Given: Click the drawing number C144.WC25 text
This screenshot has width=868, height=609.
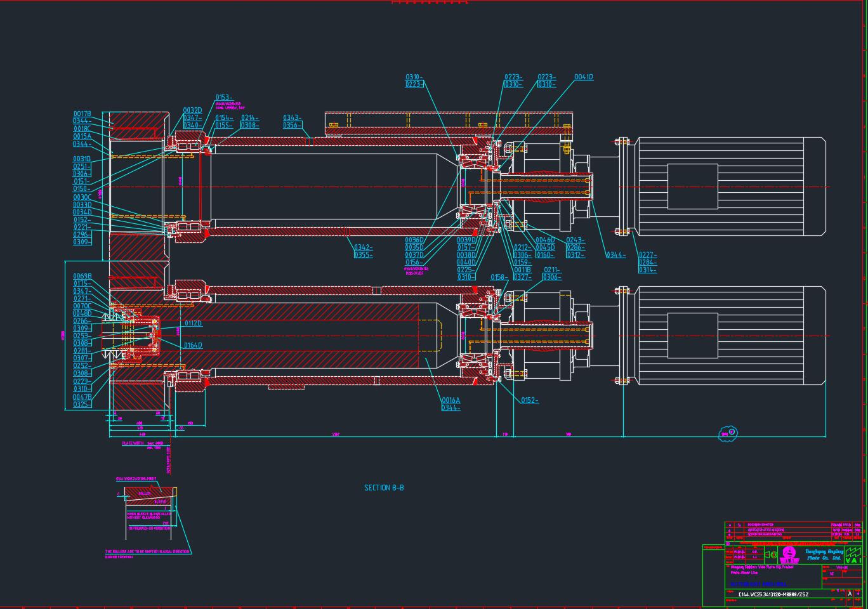Looking at the screenshot, I should tap(773, 594).
